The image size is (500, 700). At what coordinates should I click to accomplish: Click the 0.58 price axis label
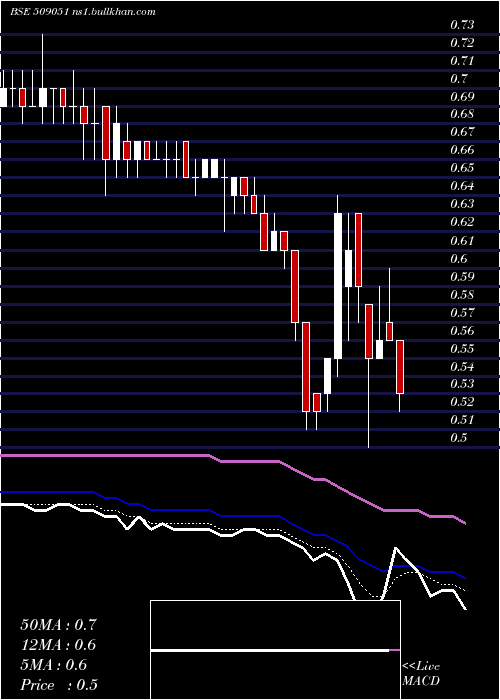pos(462,295)
